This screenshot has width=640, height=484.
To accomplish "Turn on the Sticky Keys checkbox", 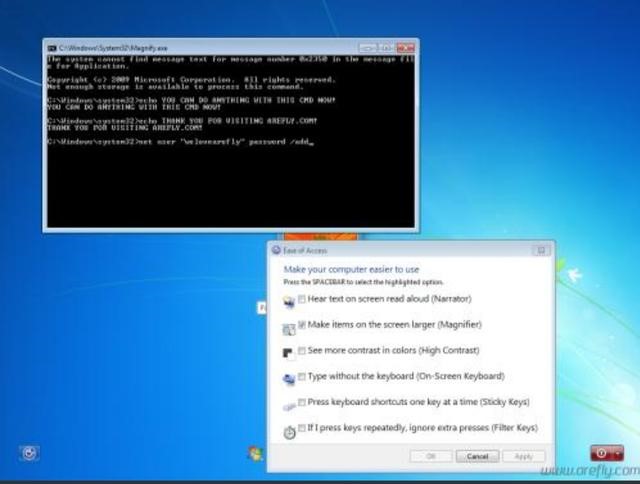I will click(302, 402).
